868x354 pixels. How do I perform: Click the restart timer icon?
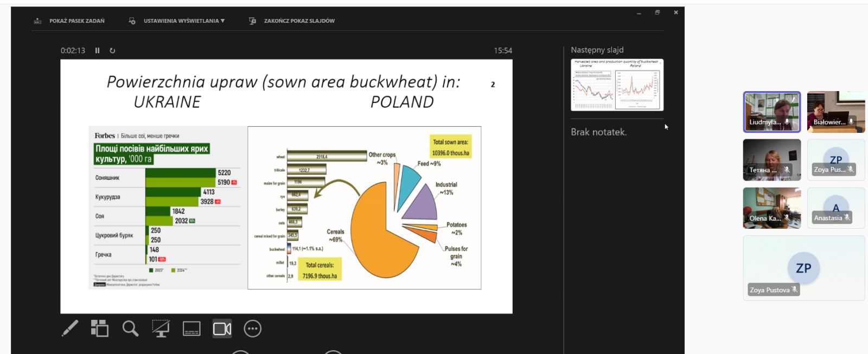(x=112, y=50)
